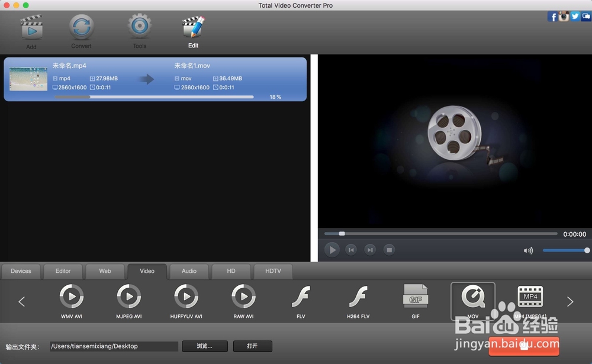
Task: Skip to next frame in preview
Action: point(370,250)
